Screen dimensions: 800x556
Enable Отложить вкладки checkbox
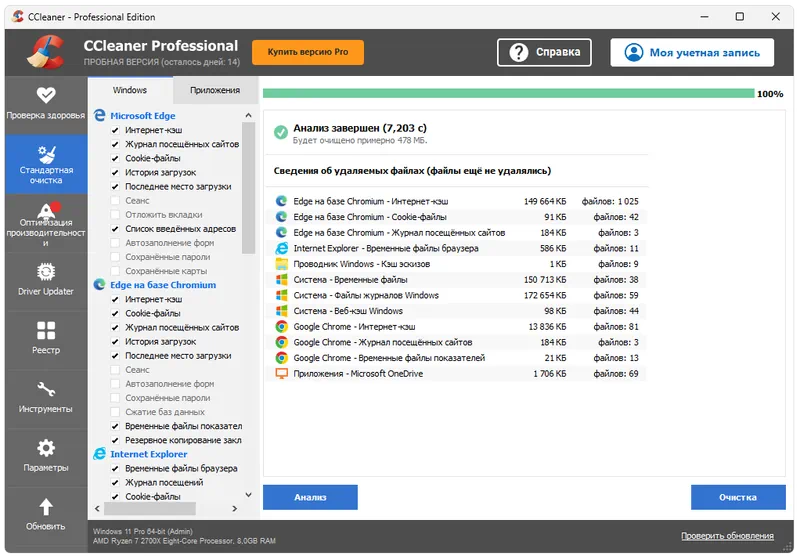pyautogui.click(x=115, y=215)
